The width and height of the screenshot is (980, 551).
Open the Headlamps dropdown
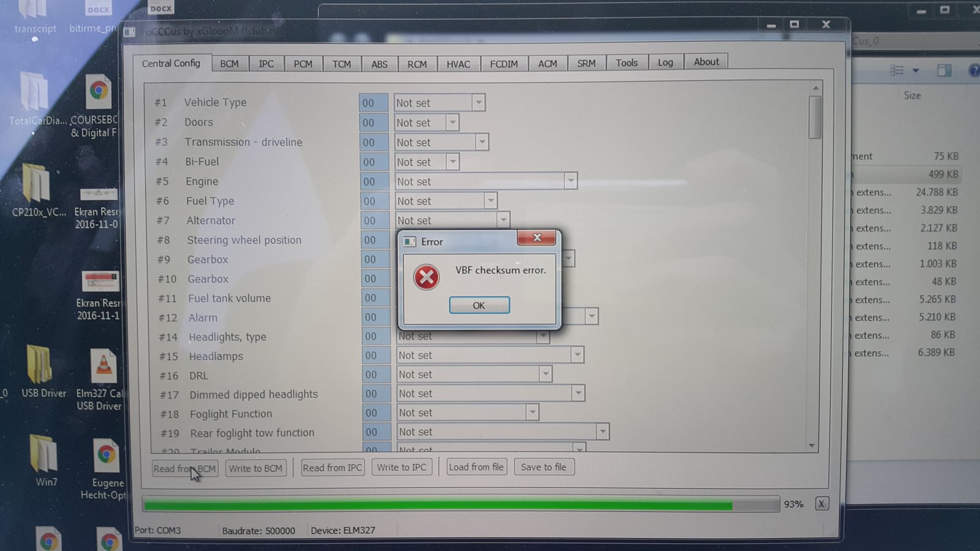click(577, 354)
